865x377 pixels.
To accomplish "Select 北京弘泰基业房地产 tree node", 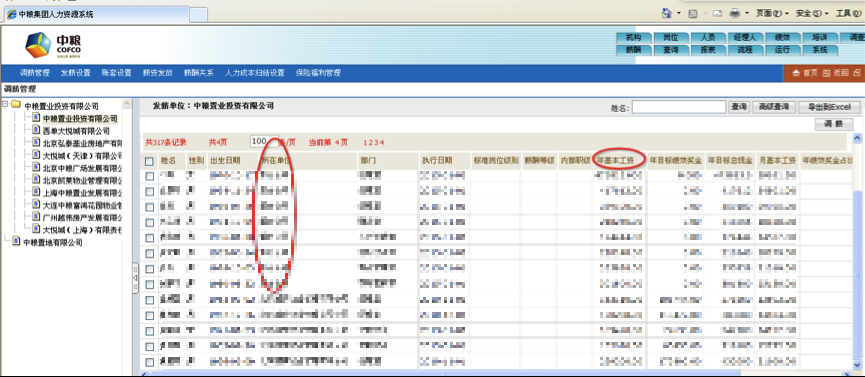I will (82, 143).
